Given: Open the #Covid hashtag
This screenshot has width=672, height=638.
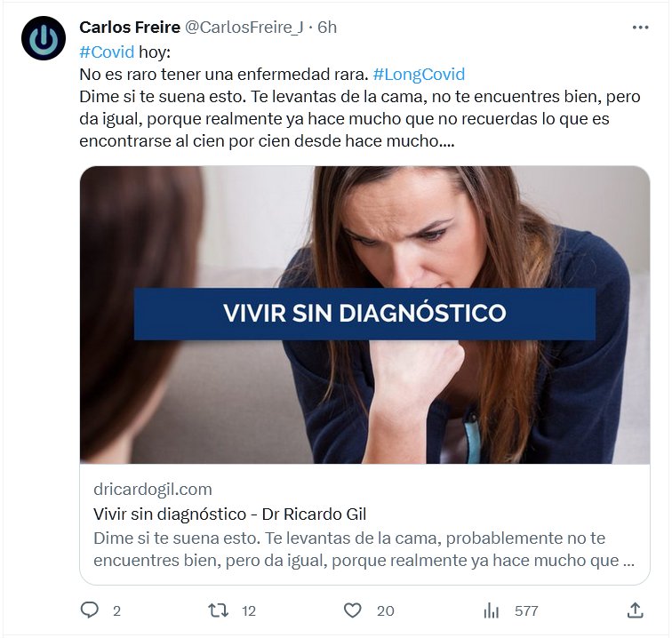Looking at the screenshot, I should click(107, 52).
